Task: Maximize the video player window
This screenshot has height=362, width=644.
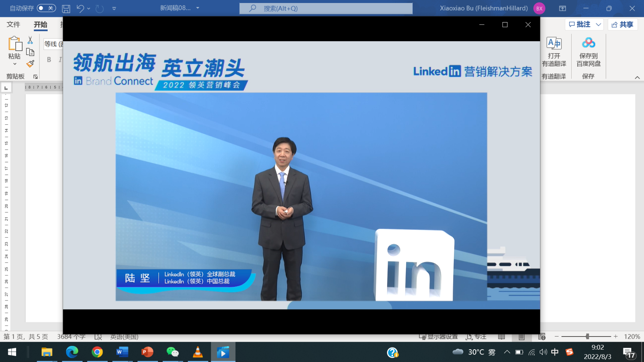Action: 505,25
